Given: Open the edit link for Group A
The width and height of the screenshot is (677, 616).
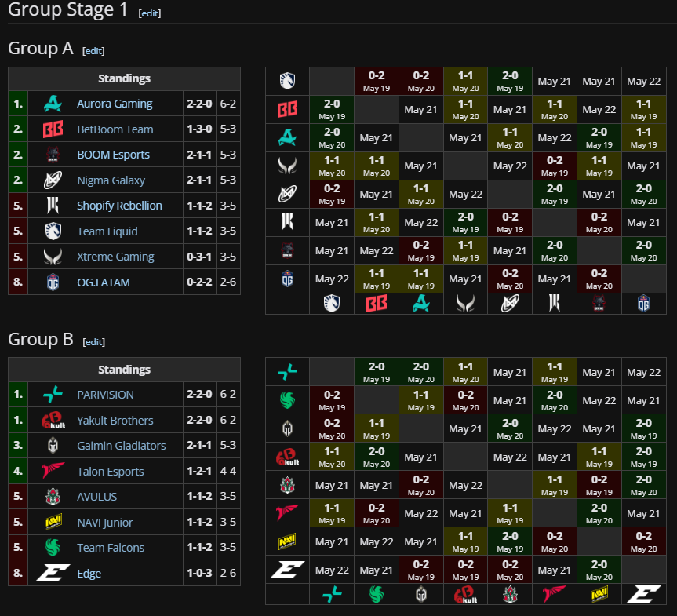Looking at the screenshot, I should [93, 51].
